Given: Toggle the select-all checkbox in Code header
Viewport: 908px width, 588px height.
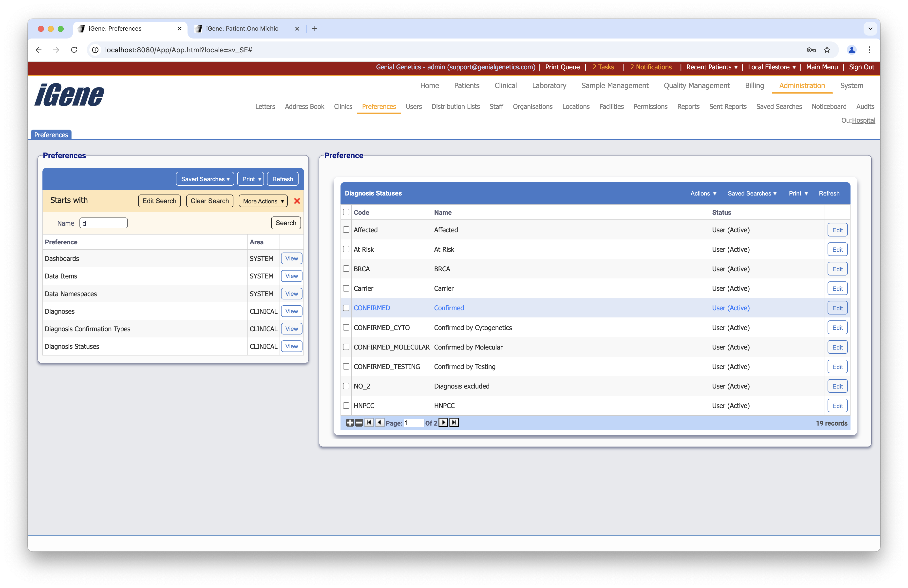Looking at the screenshot, I should coord(346,212).
